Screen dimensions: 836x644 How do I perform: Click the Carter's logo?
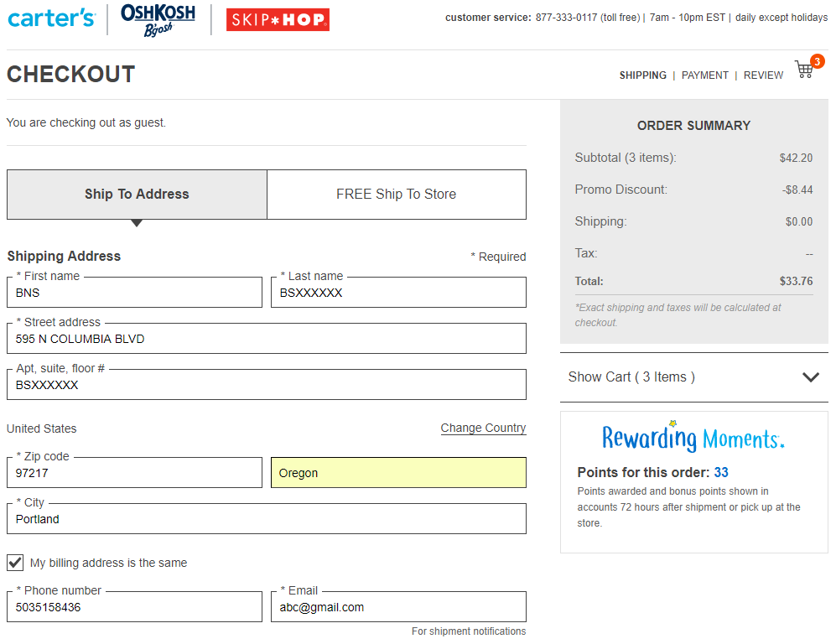pyautogui.click(x=51, y=18)
